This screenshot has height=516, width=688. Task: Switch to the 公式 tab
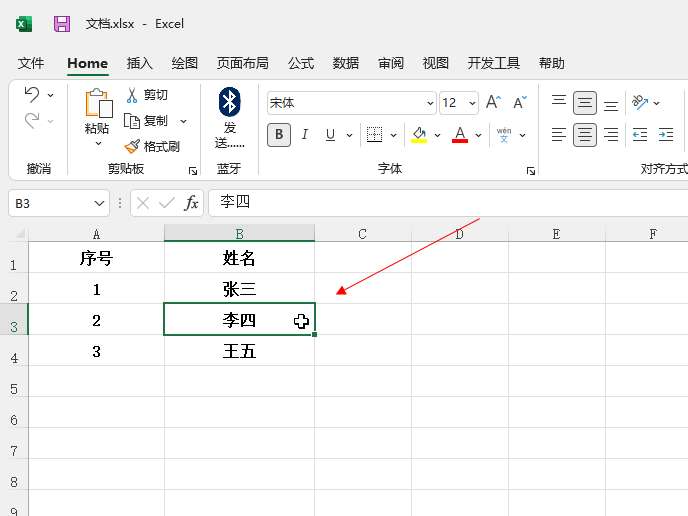pos(301,63)
